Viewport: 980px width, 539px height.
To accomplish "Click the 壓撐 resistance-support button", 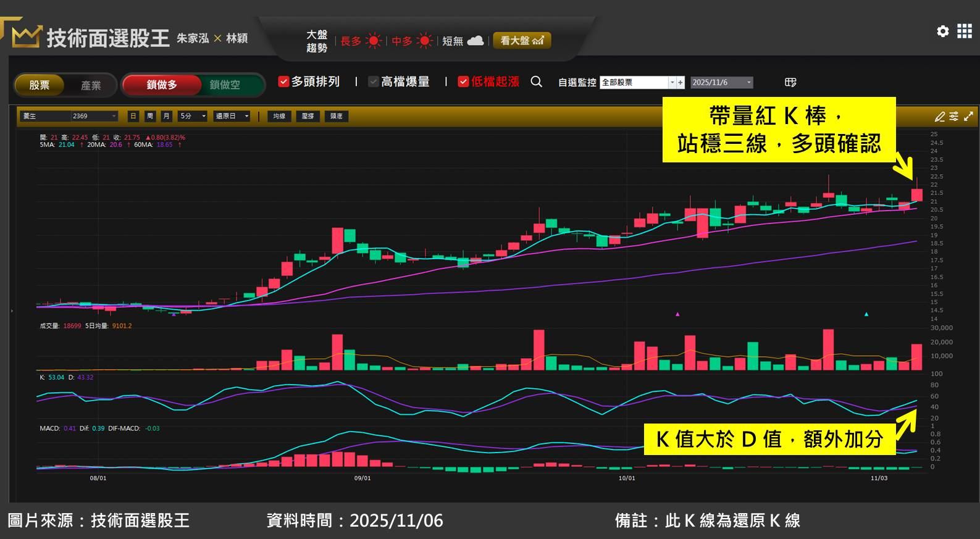I will [x=308, y=116].
